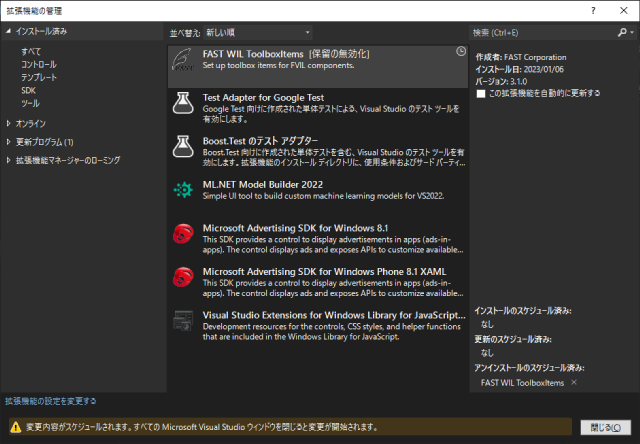The image size is (640, 444).
Task: Expand the オンライン tree node
Action: click(x=8, y=123)
